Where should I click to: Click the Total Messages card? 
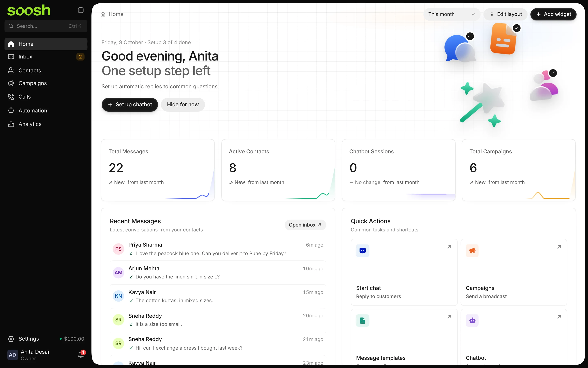[x=158, y=170]
